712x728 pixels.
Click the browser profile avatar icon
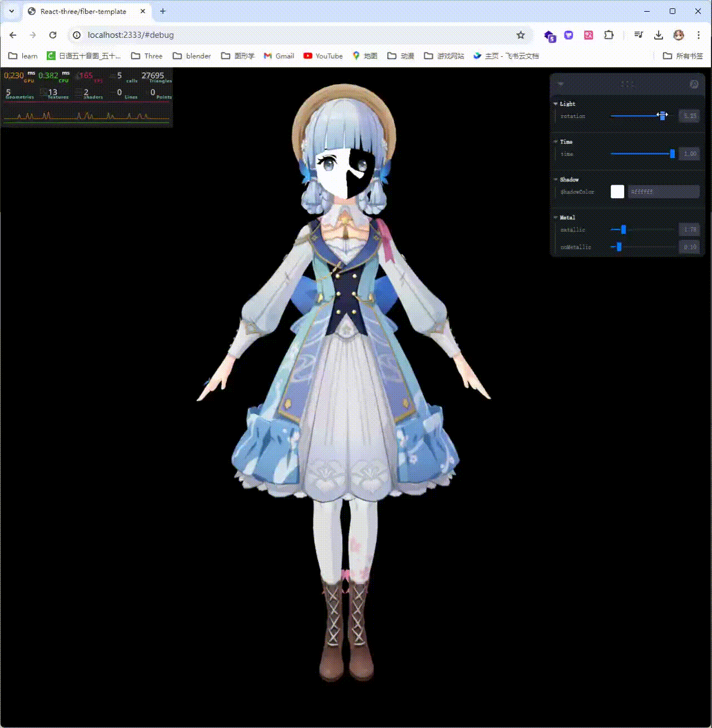click(x=678, y=35)
